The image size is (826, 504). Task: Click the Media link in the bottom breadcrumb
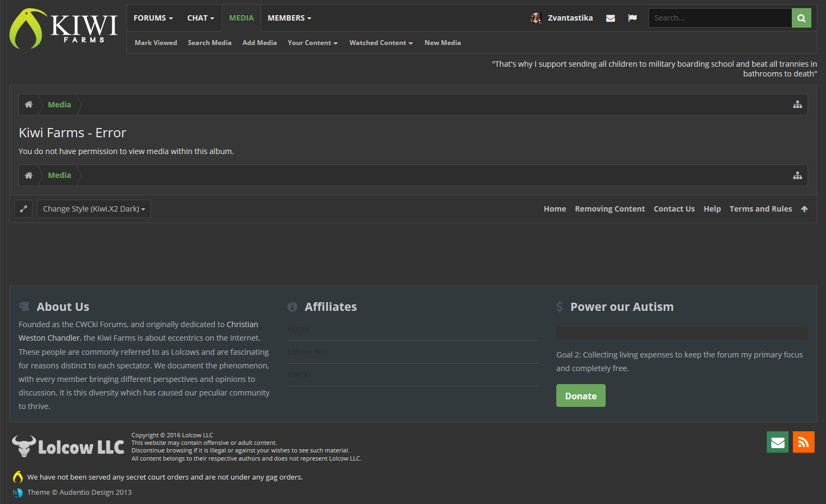coord(59,175)
